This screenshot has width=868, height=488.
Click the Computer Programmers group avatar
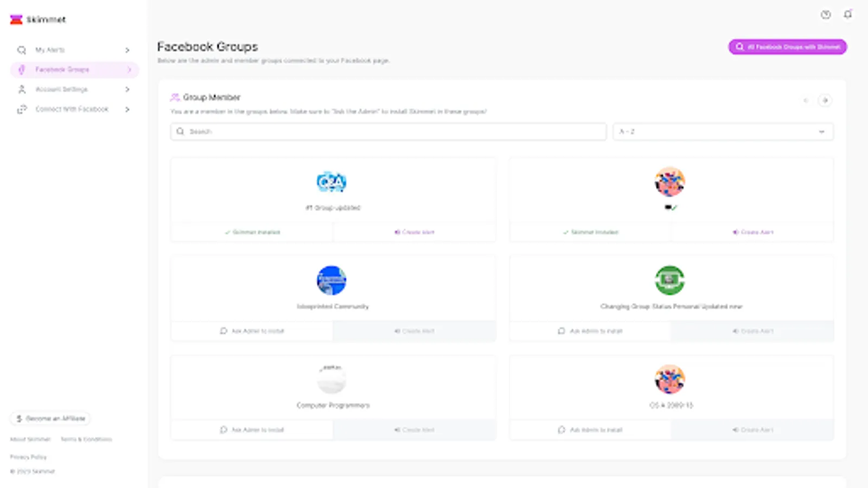(x=331, y=379)
